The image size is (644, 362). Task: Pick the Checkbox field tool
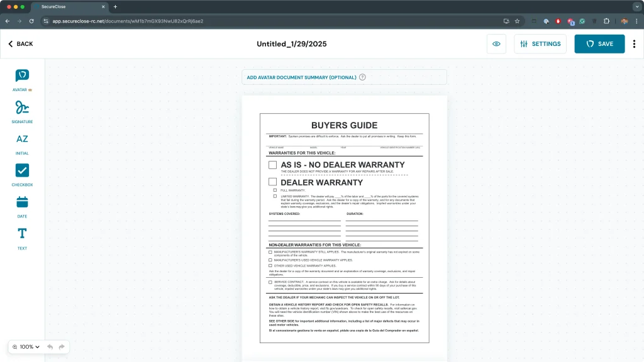[22, 171]
